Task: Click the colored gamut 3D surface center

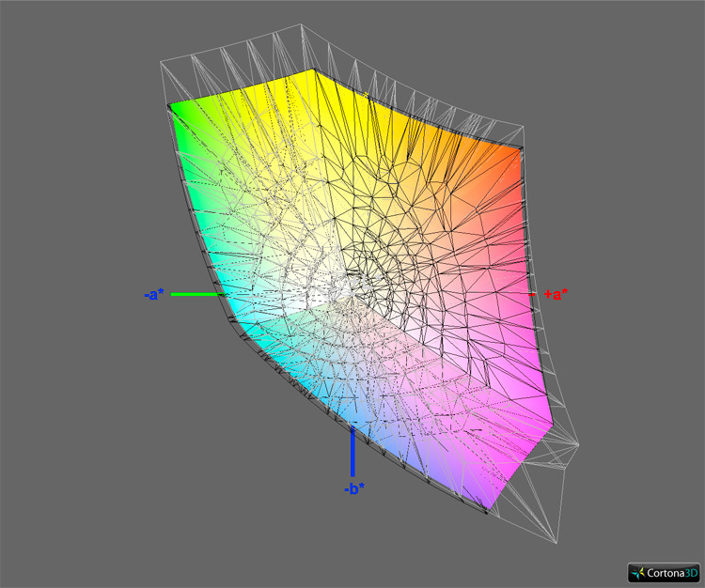Action: pyautogui.click(x=360, y=289)
